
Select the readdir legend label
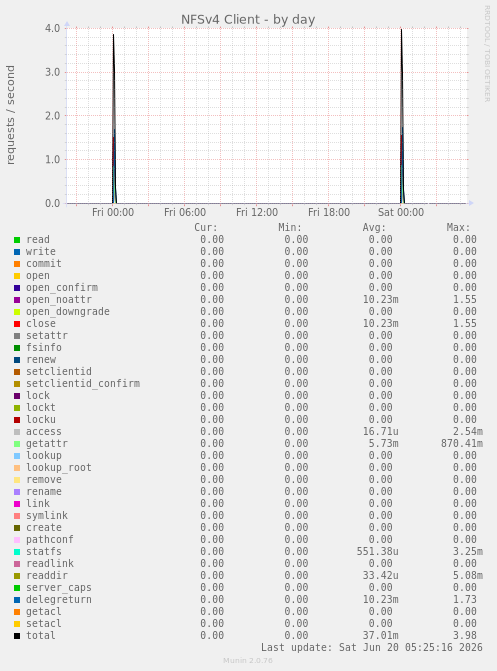click(x=47, y=576)
